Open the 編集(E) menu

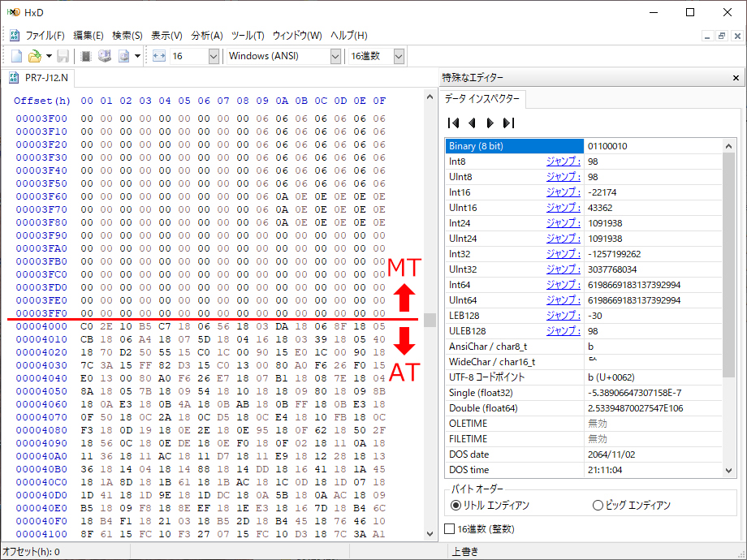89,35
